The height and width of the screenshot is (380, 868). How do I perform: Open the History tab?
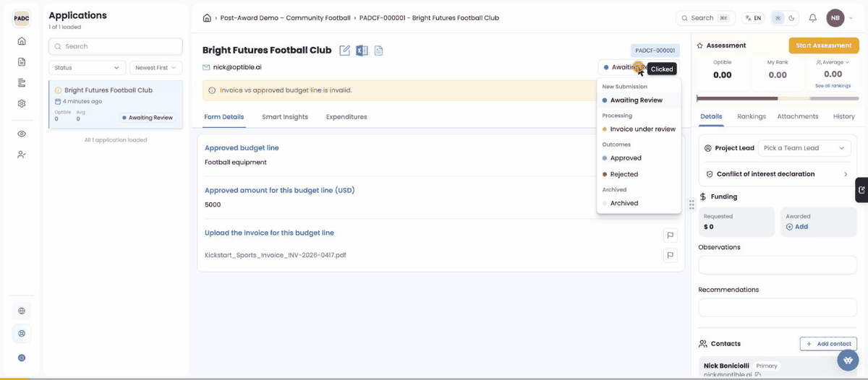(844, 116)
